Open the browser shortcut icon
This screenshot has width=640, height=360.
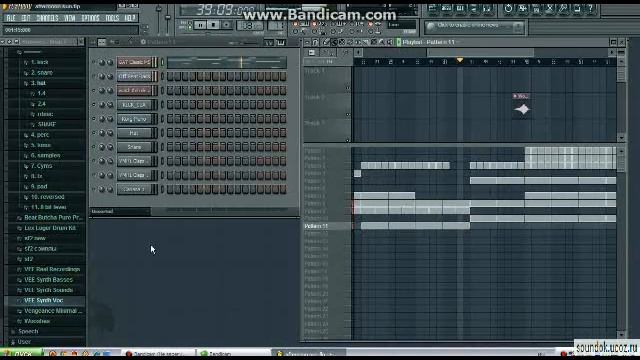(473, 8)
